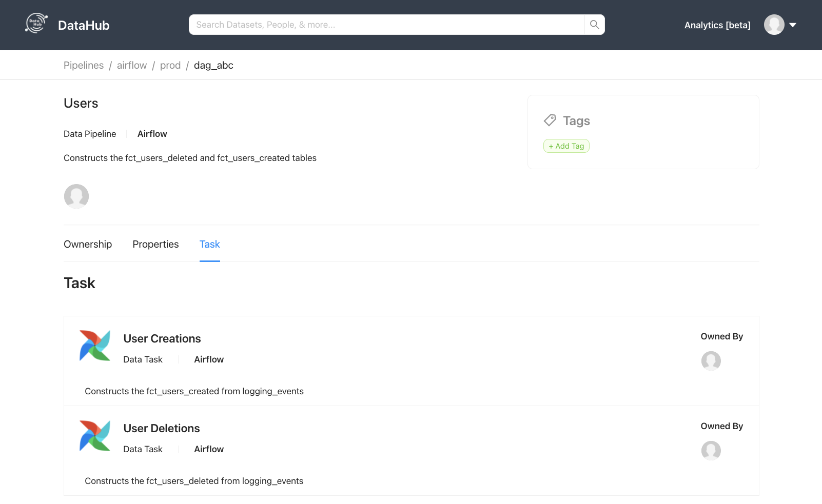Select the Tags label icon
This screenshot has height=504, width=822.
549,120
